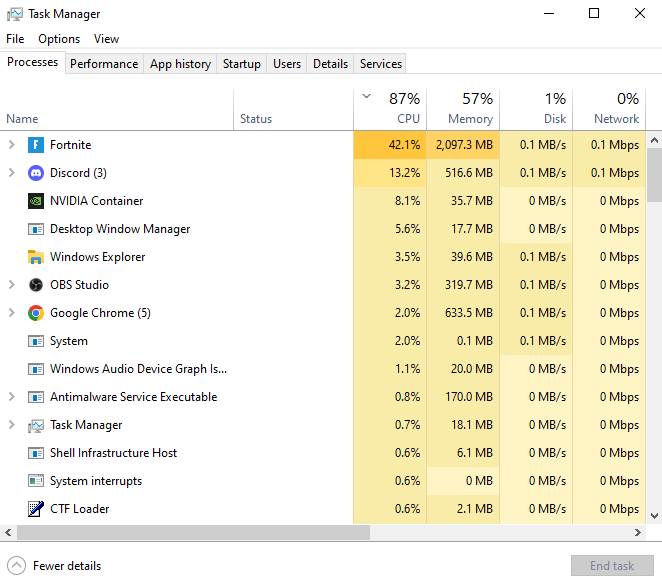Select the System interrupts row name
The height and width of the screenshot is (579, 662).
pyautogui.click(x=96, y=481)
